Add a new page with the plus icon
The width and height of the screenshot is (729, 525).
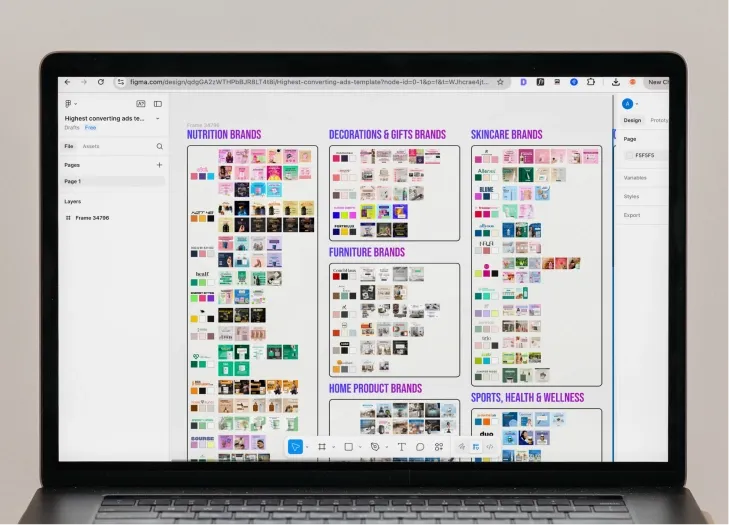coord(159,165)
